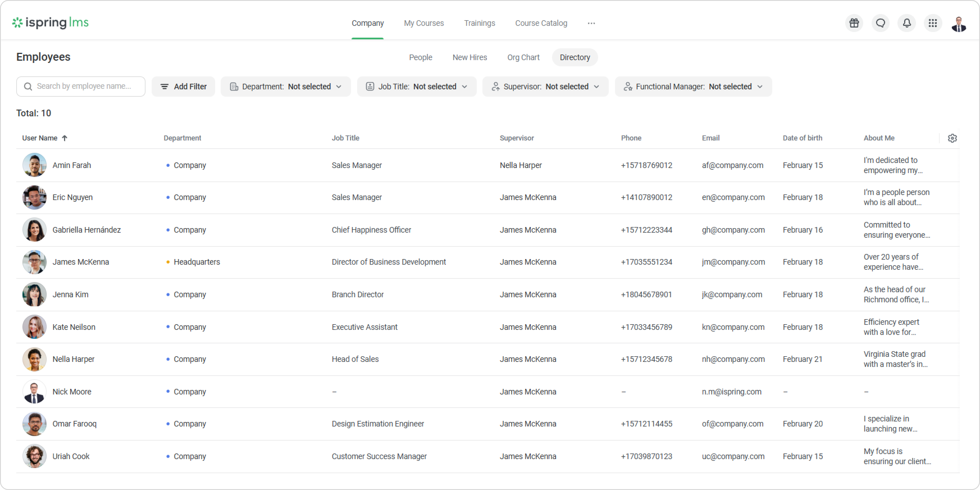Open the gift box icon in header
980x490 pixels.
tap(854, 23)
